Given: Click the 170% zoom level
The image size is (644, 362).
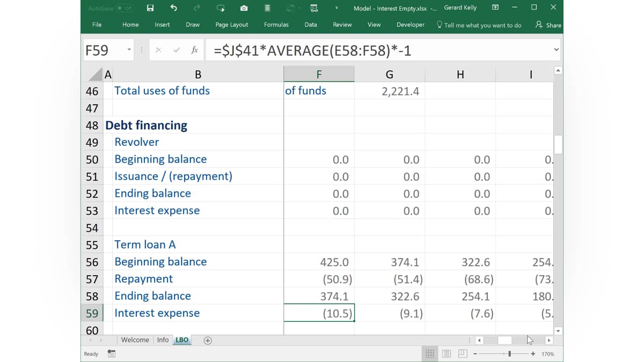Looking at the screenshot, I should click(x=548, y=354).
